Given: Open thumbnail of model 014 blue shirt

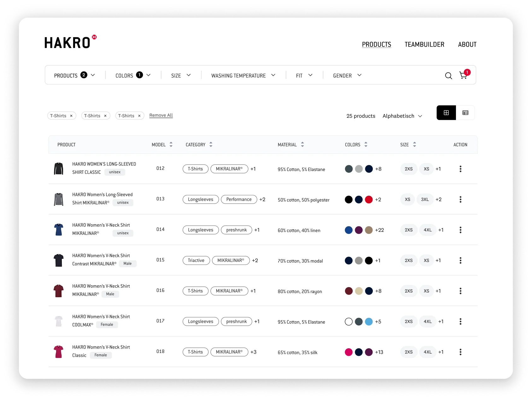Looking at the screenshot, I should point(59,230).
